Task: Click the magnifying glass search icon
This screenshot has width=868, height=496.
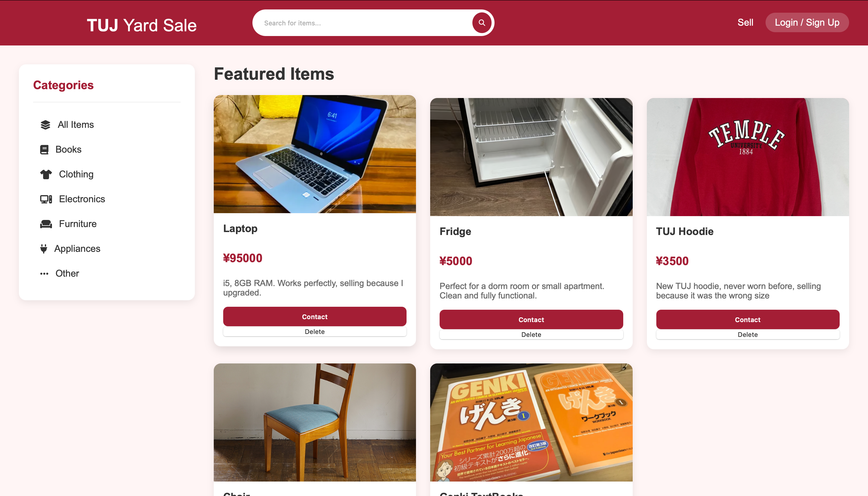Action: pyautogui.click(x=481, y=23)
